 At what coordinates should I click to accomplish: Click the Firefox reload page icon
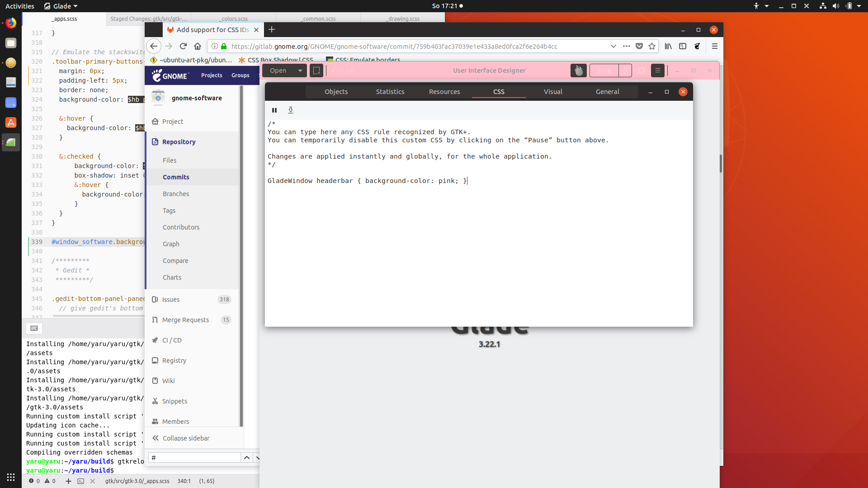[x=183, y=46]
